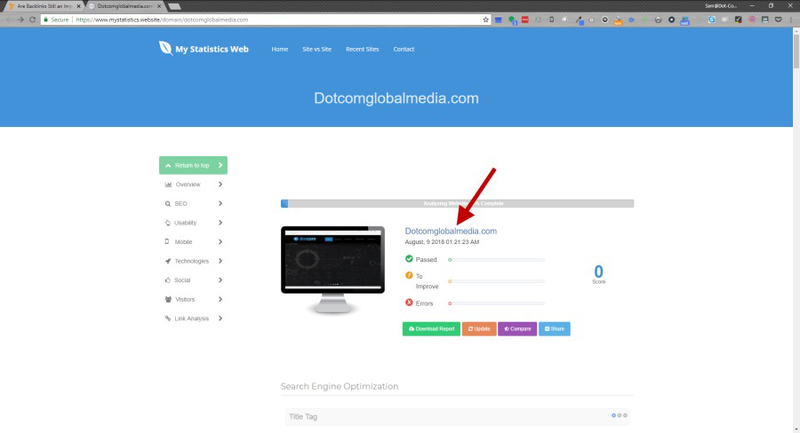The image size is (800, 433).
Task: Go back with the browser back arrow
Action: tap(8, 19)
